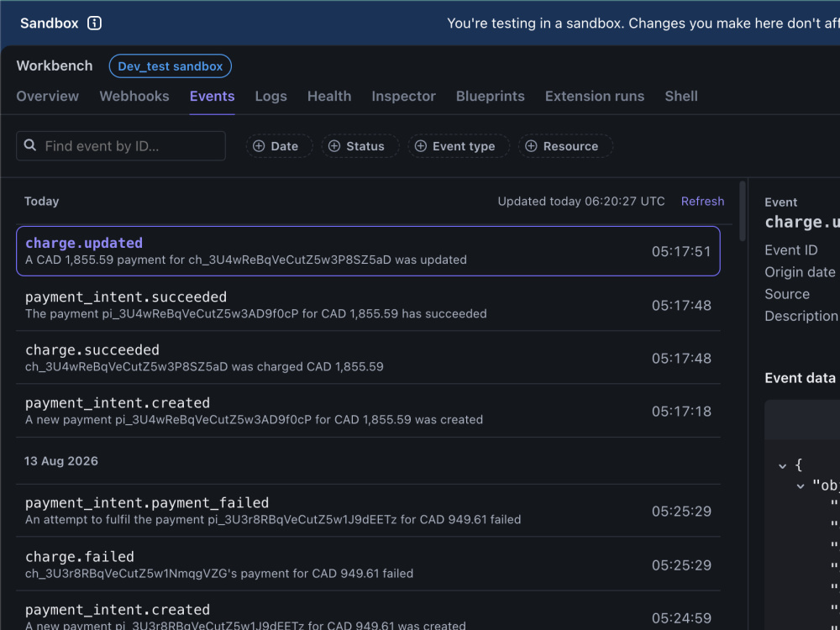This screenshot has height=630, width=840.
Task: Open payment_intent.created event at 05:17:18
Action: pos(368,411)
